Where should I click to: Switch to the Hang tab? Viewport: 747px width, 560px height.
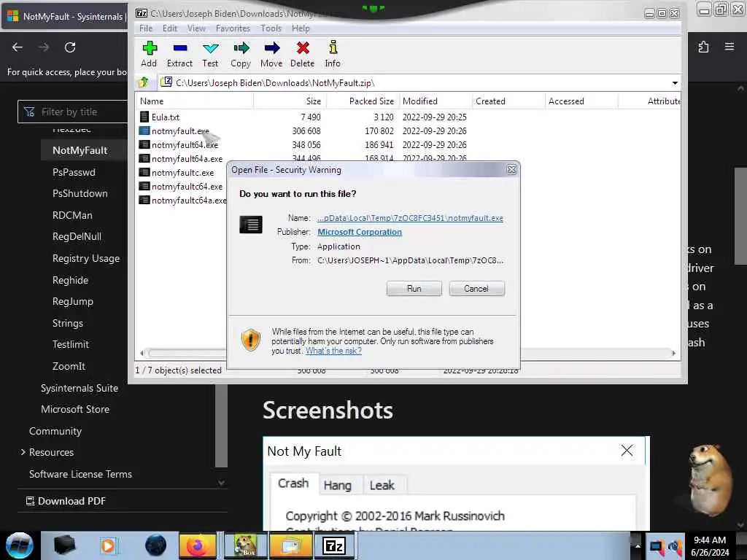pyautogui.click(x=337, y=485)
